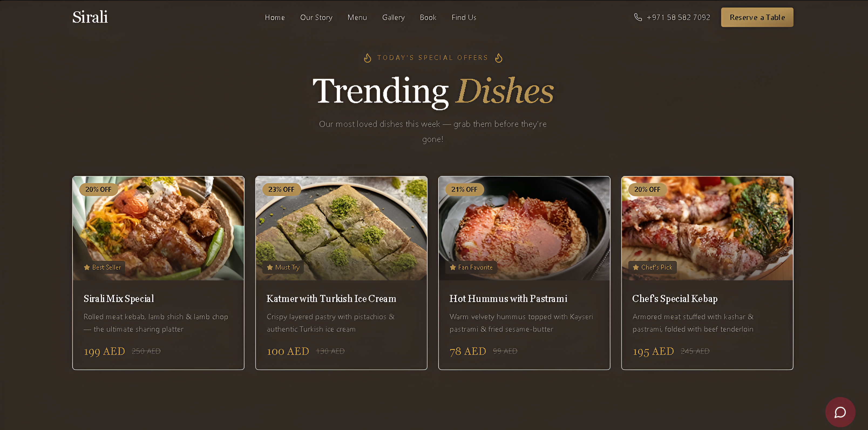Click the 23% OFF badge

(281, 190)
